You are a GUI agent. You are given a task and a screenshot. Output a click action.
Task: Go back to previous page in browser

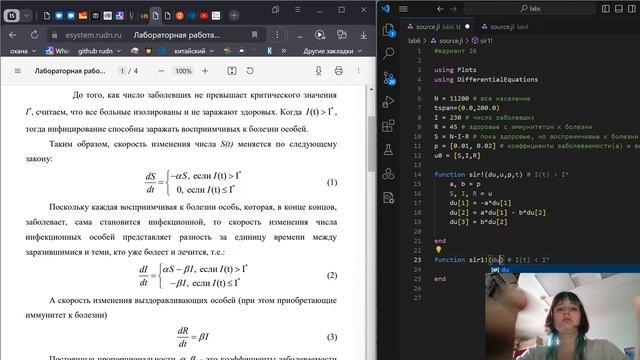(x=13, y=35)
